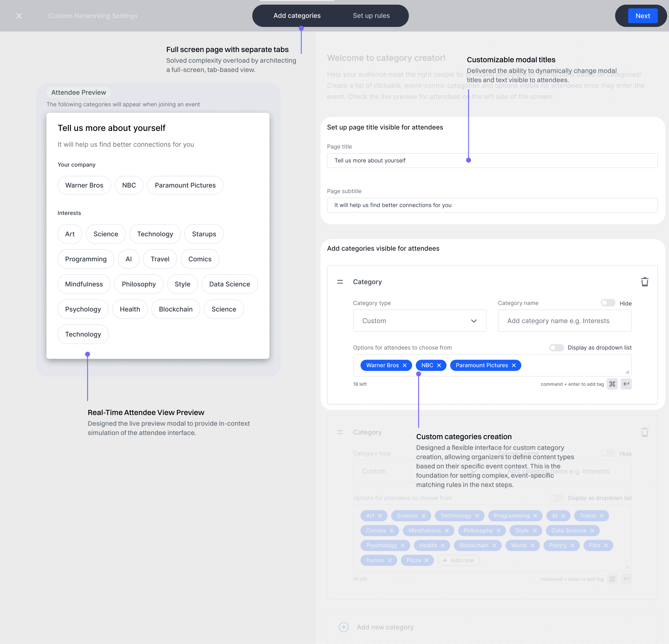Enable Display as dropdown list for first Category
This screenshot has width=669, height=644.
click(556, 348)
